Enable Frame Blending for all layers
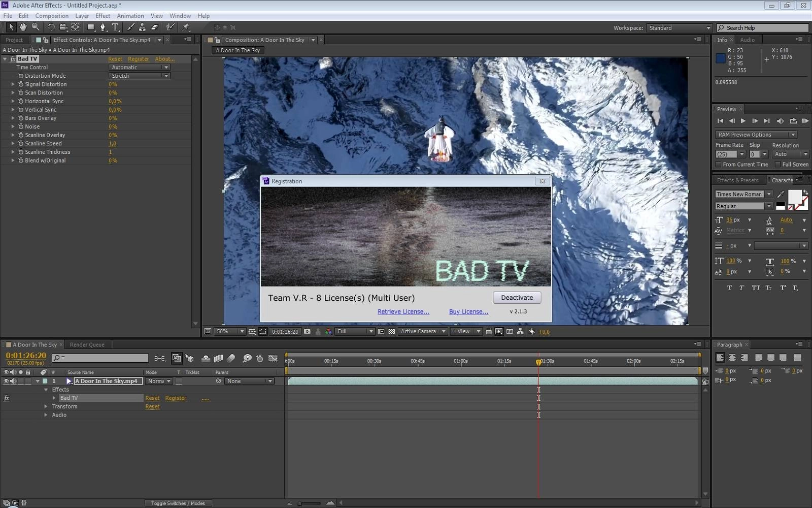Image resolution: width=812 pixels, height=508 pixels. pos(218,358)
